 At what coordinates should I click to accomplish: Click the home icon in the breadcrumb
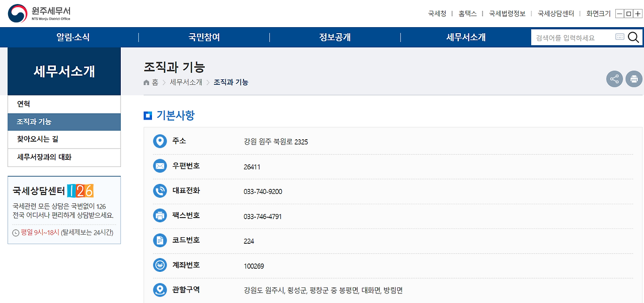pos(145,82)
